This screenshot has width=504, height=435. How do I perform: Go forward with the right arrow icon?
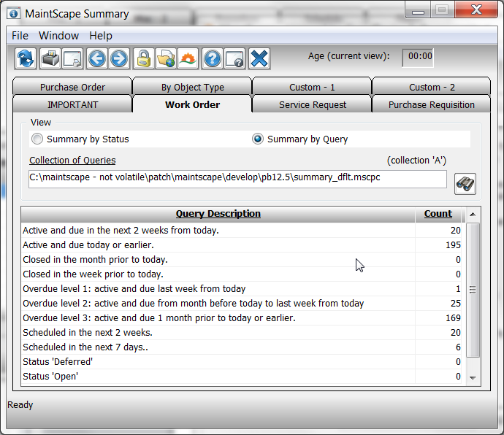click(x=119, y=59)
